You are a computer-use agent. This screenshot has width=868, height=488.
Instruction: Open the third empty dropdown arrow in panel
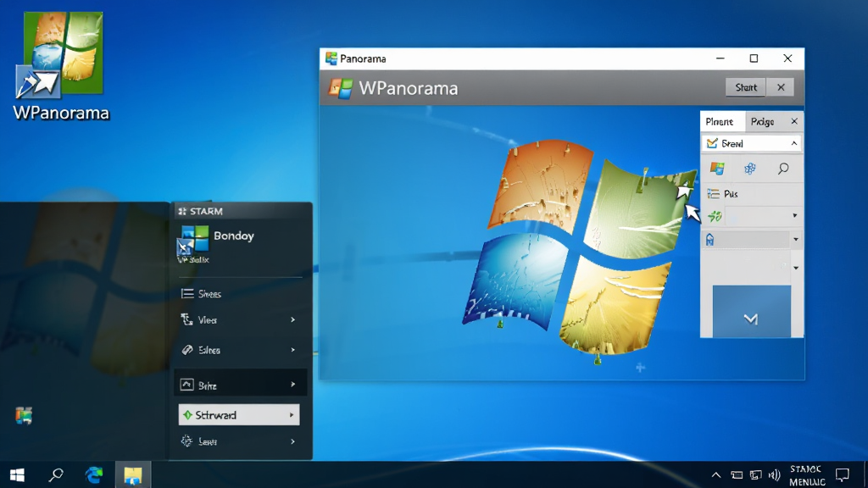[x=795, y=268]
